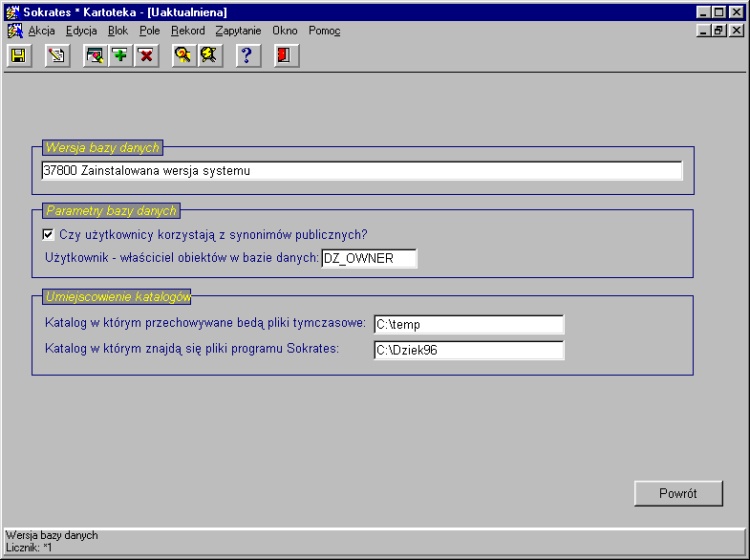Click the label about 'pliki programu Sokrates'
This screenshot has width=750, height=560.
click(x=192, y=349)
